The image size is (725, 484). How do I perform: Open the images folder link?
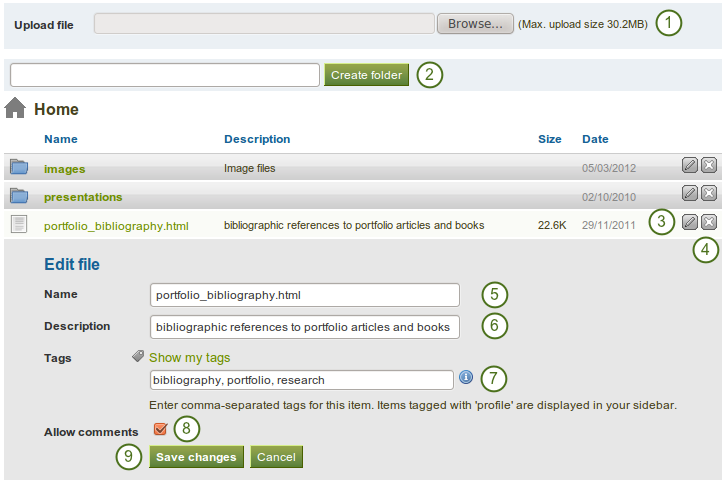pos(65,168)
